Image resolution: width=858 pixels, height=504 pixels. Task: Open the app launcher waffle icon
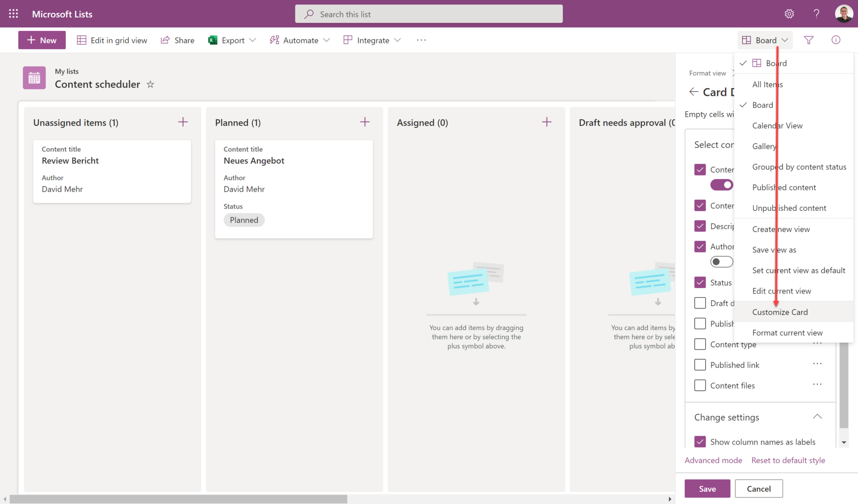(13, 14)
